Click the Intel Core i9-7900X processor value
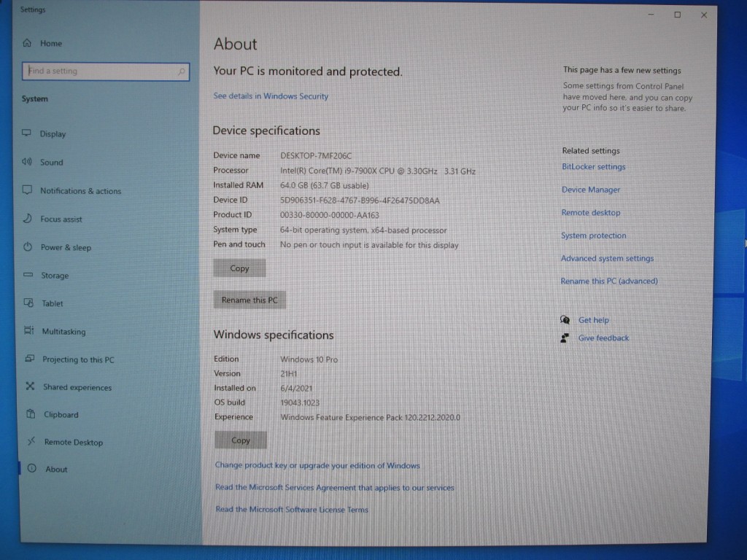 [x=378, y=171]
